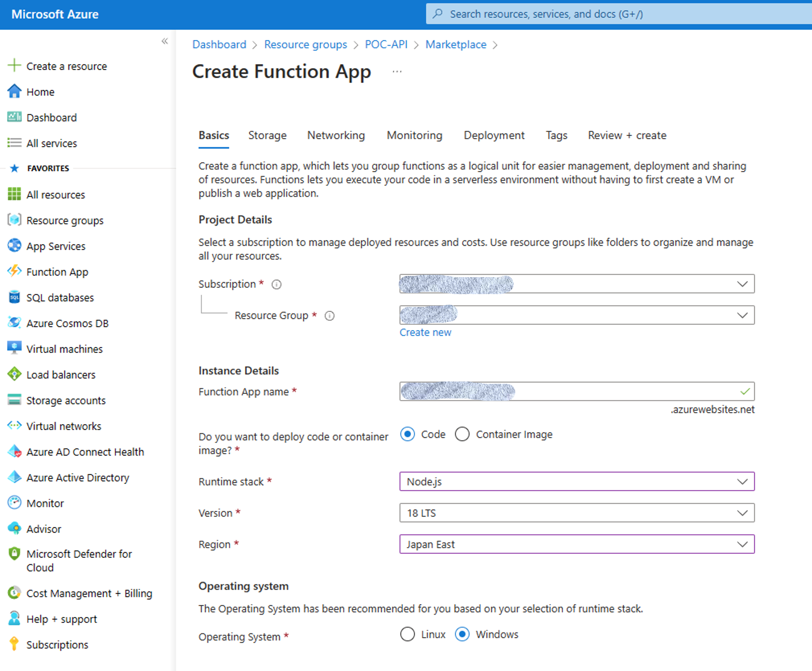Select the Code deployment option

click(407, 434)
